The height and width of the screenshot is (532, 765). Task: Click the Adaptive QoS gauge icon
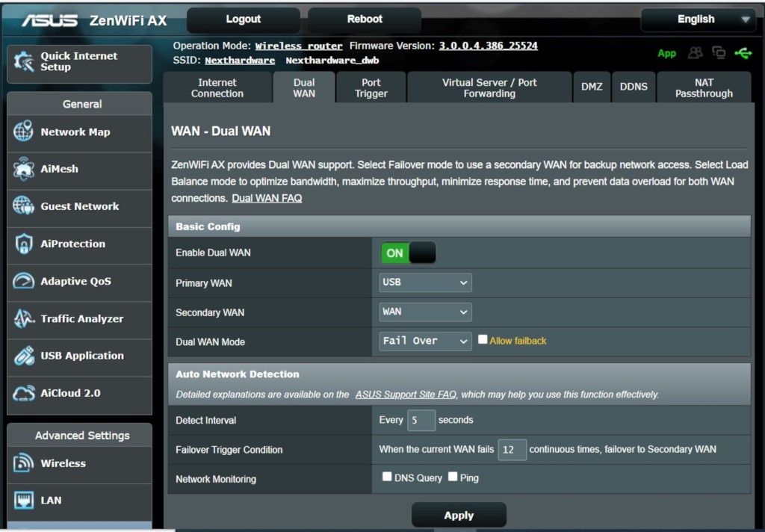point(23,281)
